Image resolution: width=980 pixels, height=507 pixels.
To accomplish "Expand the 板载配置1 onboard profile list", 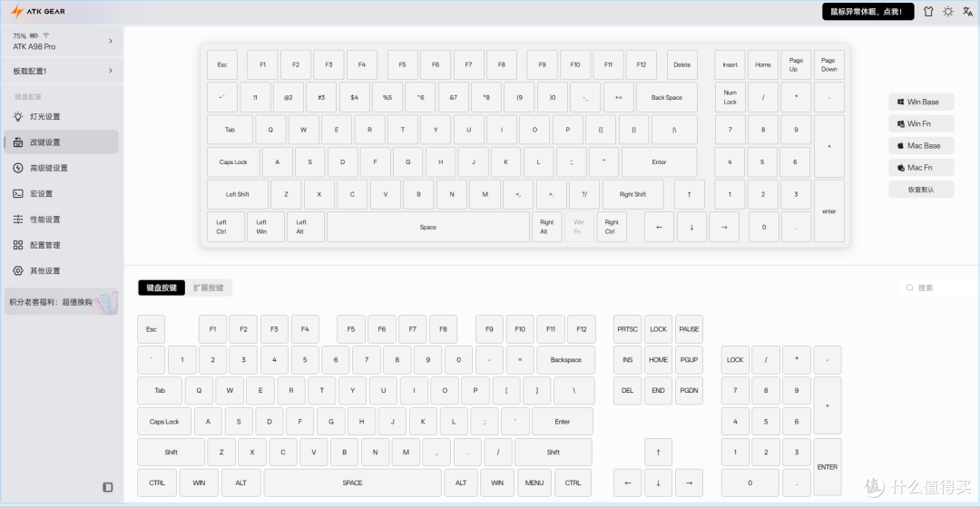I will pyautogui.click(x=61, y=71).
